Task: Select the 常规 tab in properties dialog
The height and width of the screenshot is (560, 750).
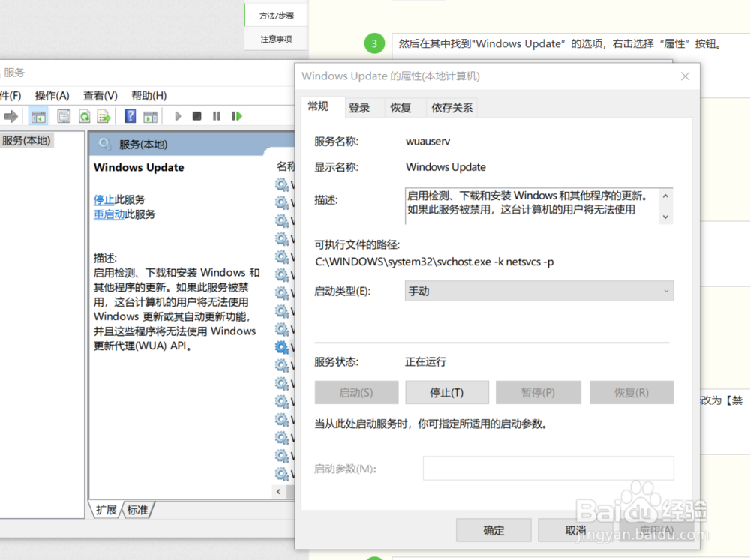Action: pos(318,106)
